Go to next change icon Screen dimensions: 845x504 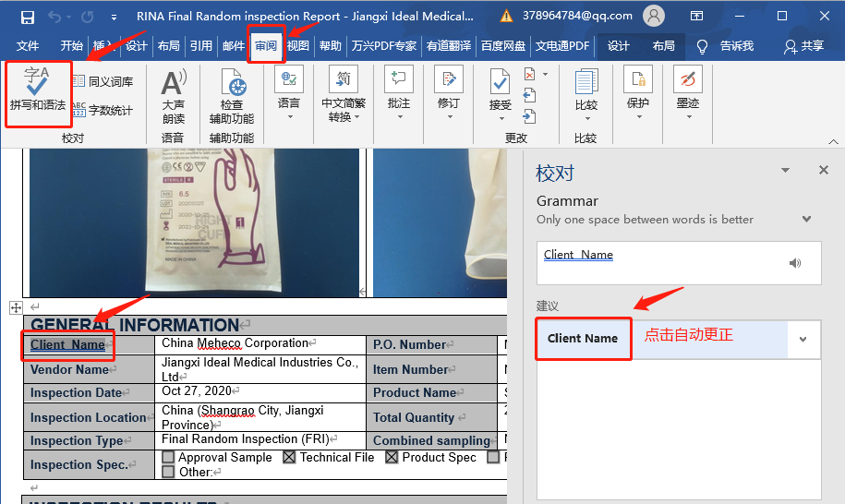tap(529, 115)
